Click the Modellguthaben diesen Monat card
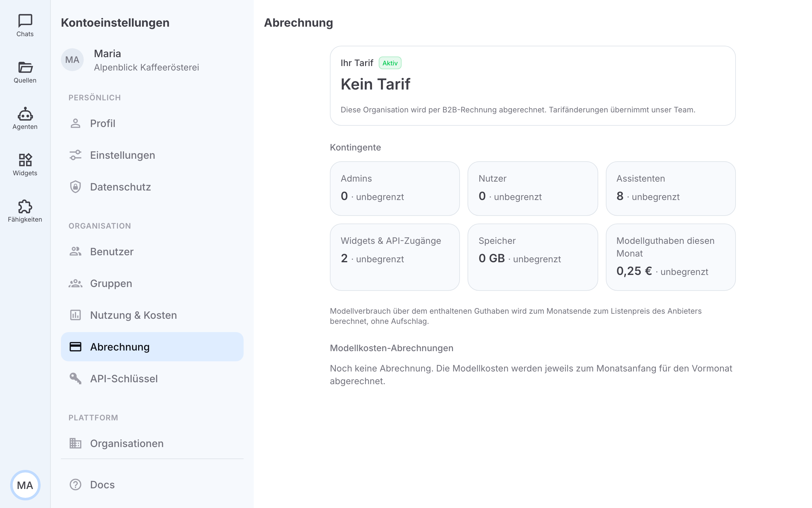The image size is (812, 508). [x=671, y=257]
